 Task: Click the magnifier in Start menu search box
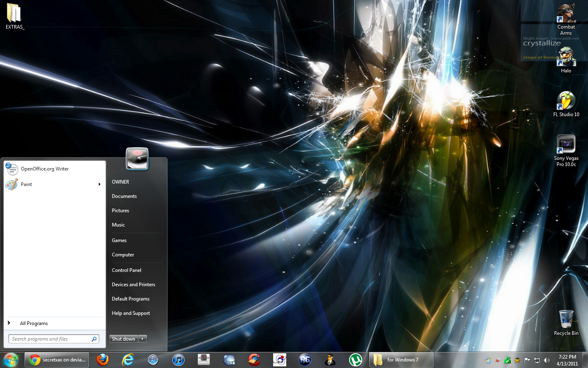click(94, 339)
